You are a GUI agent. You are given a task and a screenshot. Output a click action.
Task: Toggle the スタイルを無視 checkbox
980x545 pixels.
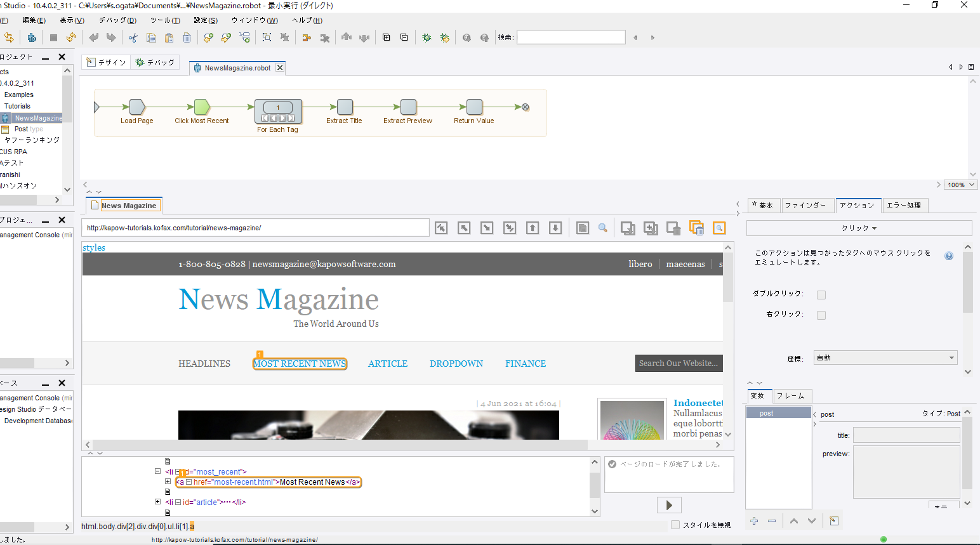pos(675,525)
